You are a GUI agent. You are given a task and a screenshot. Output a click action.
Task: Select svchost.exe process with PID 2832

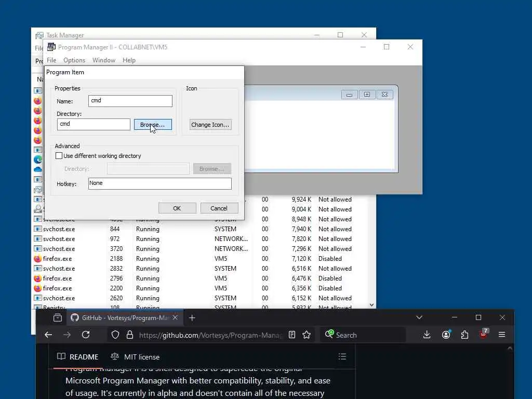click(200, 269)
